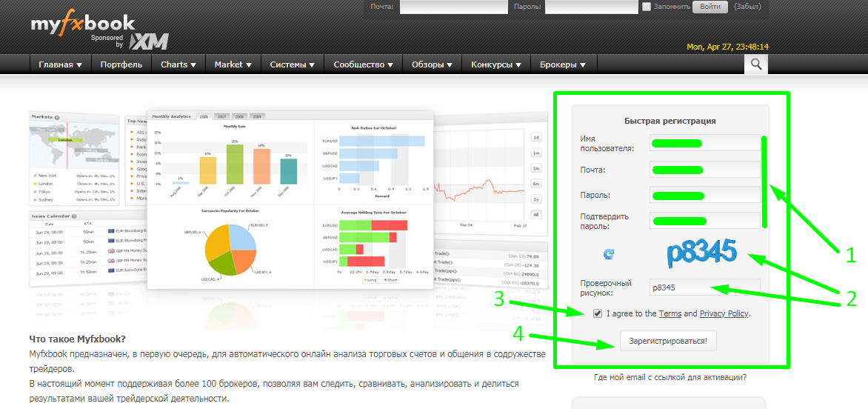Open the Terms link
This screenshot has height=409, width=868.
pos(670,314)
